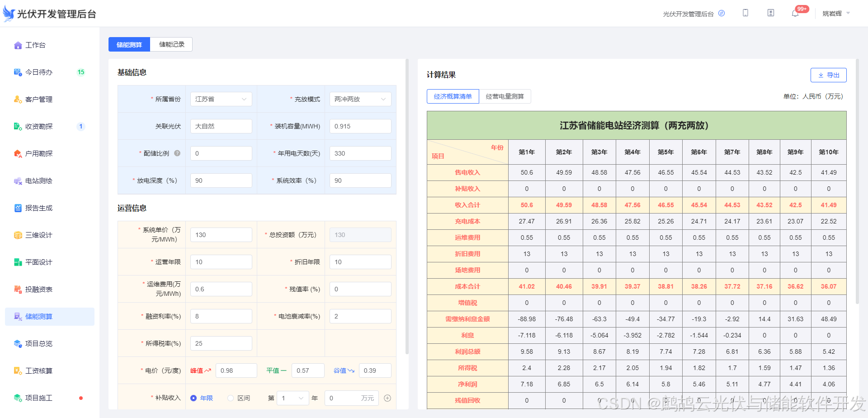
Task: Open the 工作台 home icon in sidebar
Action: [x=18, y=45]
